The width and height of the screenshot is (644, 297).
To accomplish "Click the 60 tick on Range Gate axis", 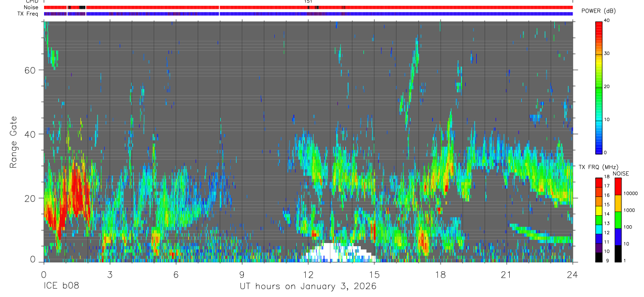I will coord(30,70).
